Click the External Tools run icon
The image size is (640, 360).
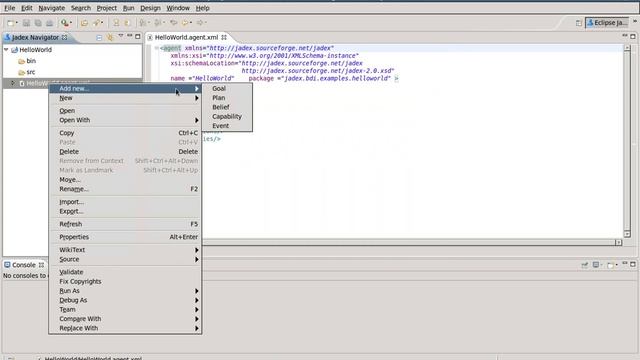click(64, 23)
